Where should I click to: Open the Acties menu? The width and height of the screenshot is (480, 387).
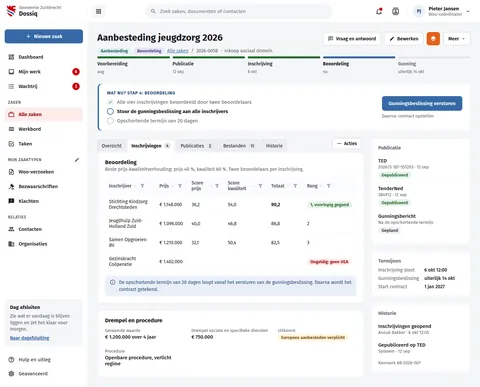pyautogui.click(x=347, y=143)
